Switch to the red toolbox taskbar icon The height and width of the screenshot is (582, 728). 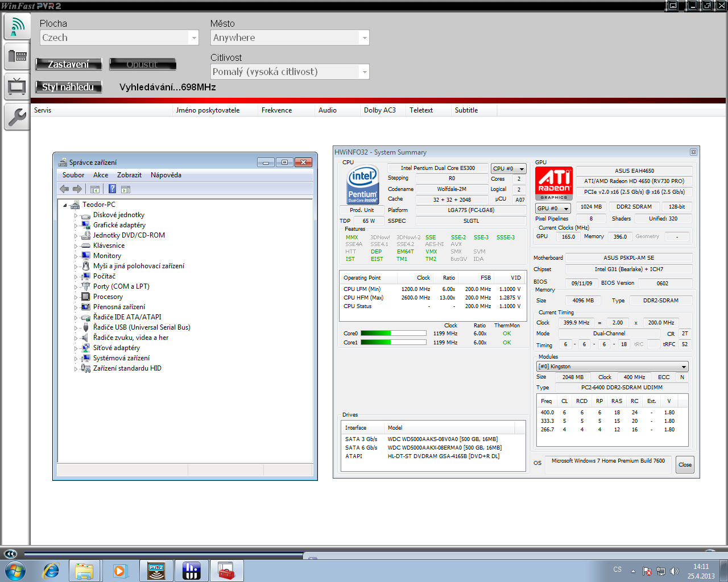click(x=226, y=571)
